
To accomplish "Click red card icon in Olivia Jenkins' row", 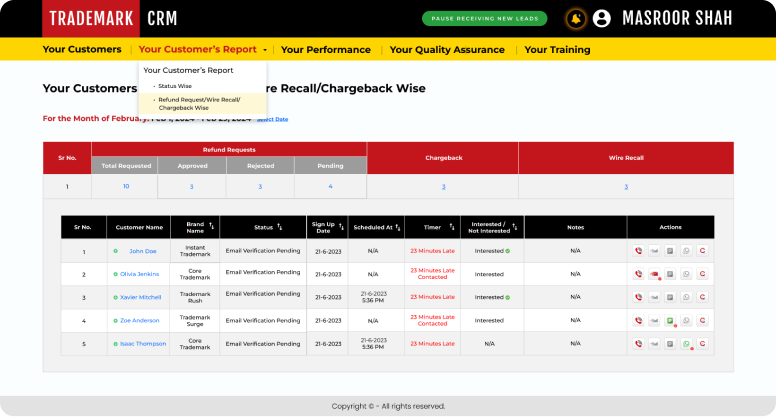I will point(654,274).
